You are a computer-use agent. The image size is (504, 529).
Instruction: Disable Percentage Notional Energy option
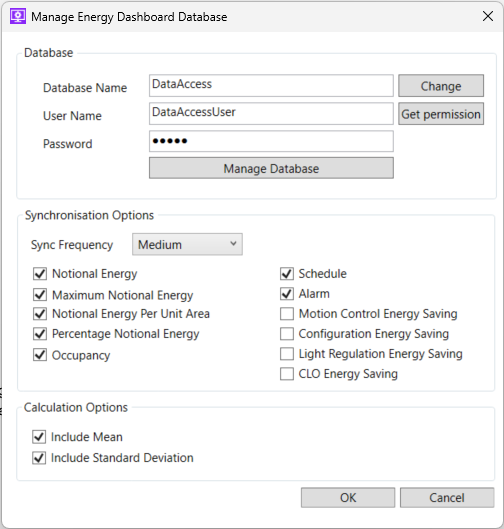(x=40, y=334)
